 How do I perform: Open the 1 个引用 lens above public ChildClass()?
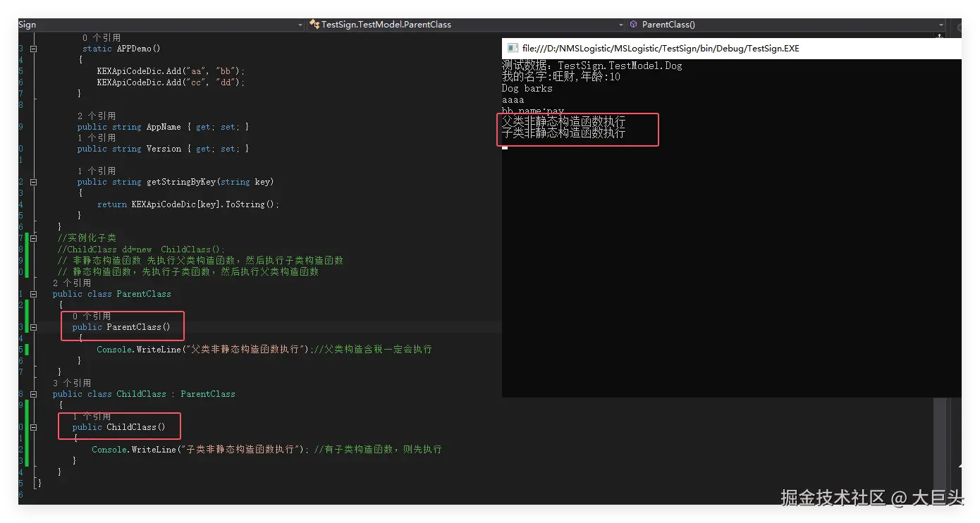click(92, 417)
